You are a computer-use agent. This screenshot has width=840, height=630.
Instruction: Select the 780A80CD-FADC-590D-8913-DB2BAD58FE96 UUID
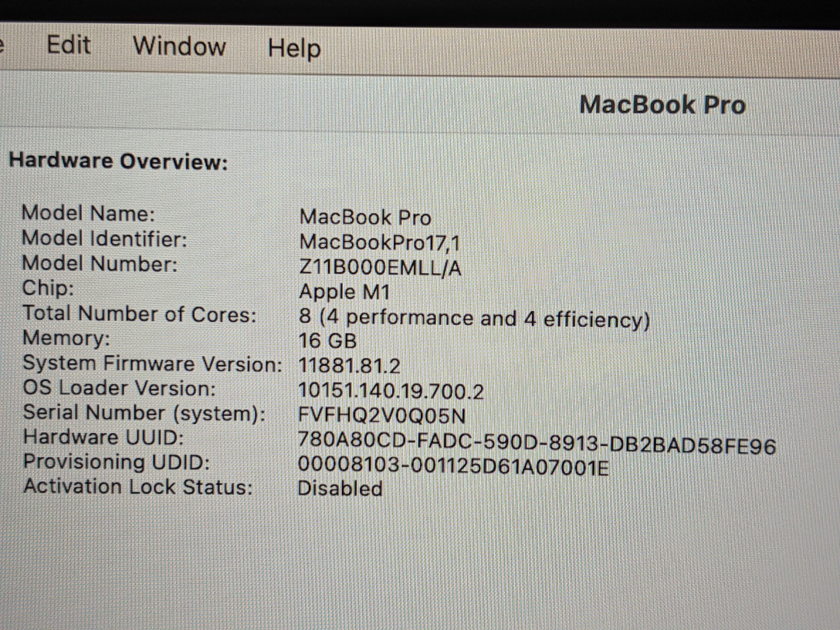click(537, 443)
